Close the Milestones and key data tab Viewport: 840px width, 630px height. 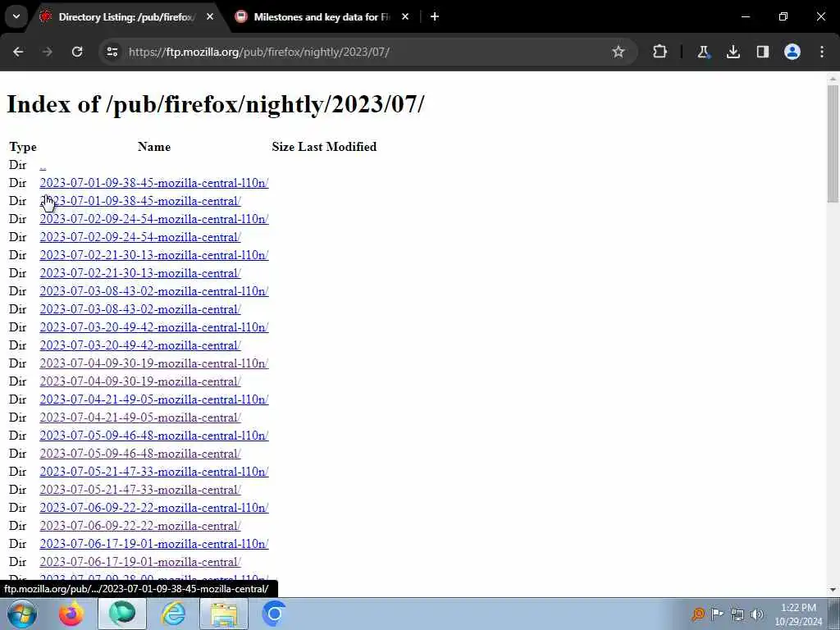tap(405, 16)
